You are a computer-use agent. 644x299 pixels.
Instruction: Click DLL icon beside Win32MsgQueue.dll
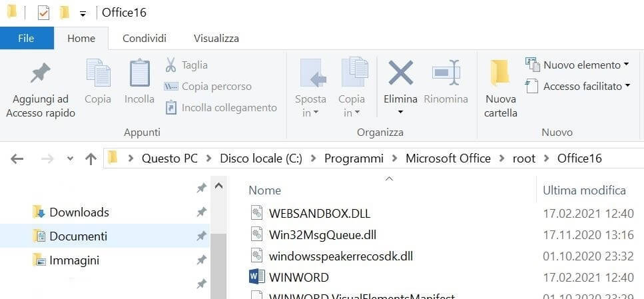click(x=256, y=234)
